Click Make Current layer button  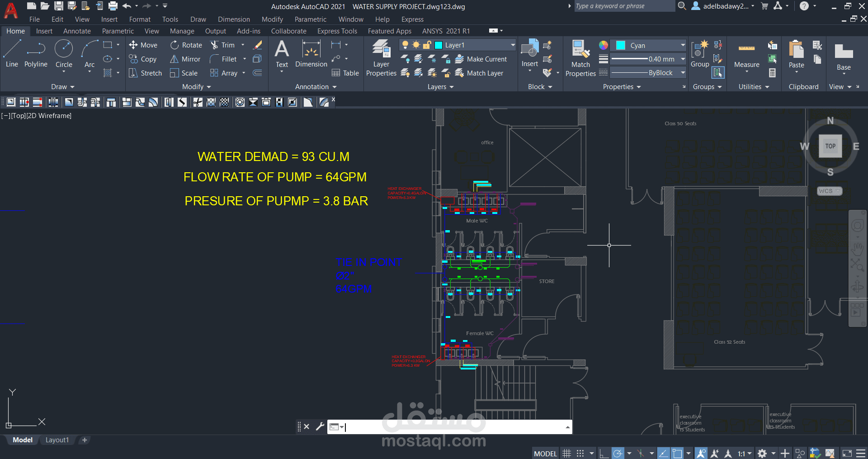(481, 59)
